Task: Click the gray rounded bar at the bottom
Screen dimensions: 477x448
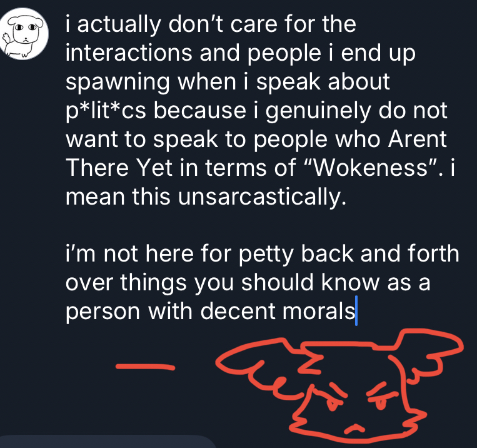Action: pos(108,442)
